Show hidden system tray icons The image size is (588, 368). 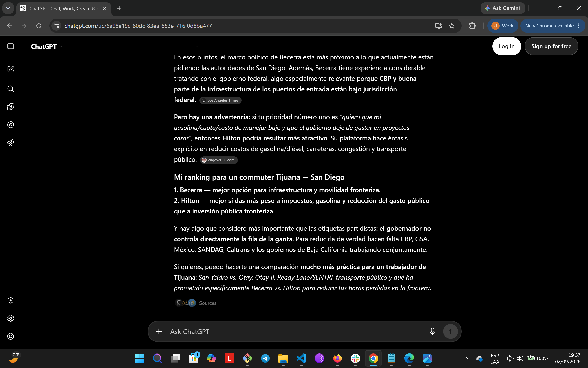click(466, 359)
